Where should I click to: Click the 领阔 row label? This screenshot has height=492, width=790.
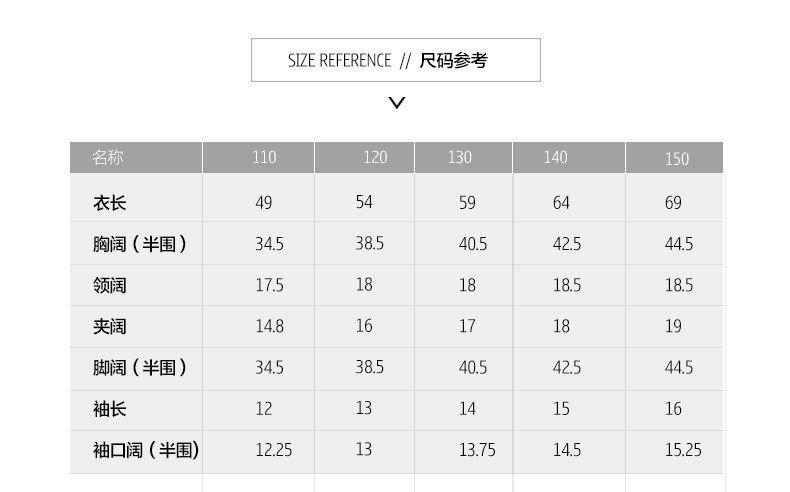point(110,286)
